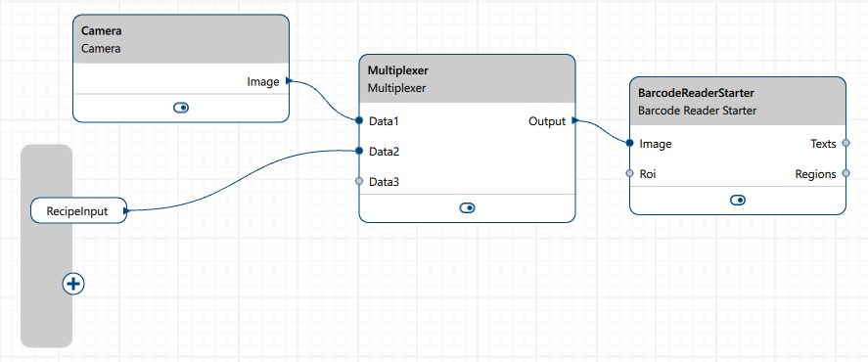The width and height of the screenshot is (868, 362).
Task: Toggle the Multiplexer node switch
Action: pyautogui.click(x=467, y=207)
